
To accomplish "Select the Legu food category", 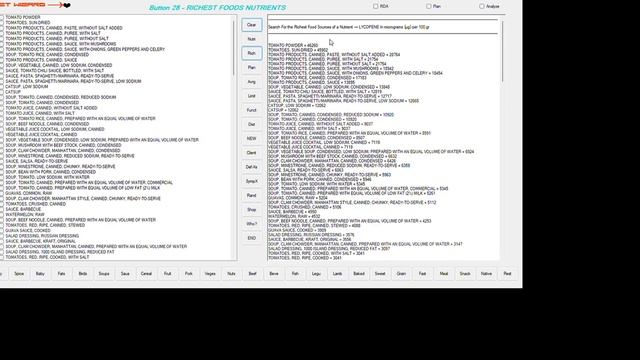I will [x=316, y=274].
